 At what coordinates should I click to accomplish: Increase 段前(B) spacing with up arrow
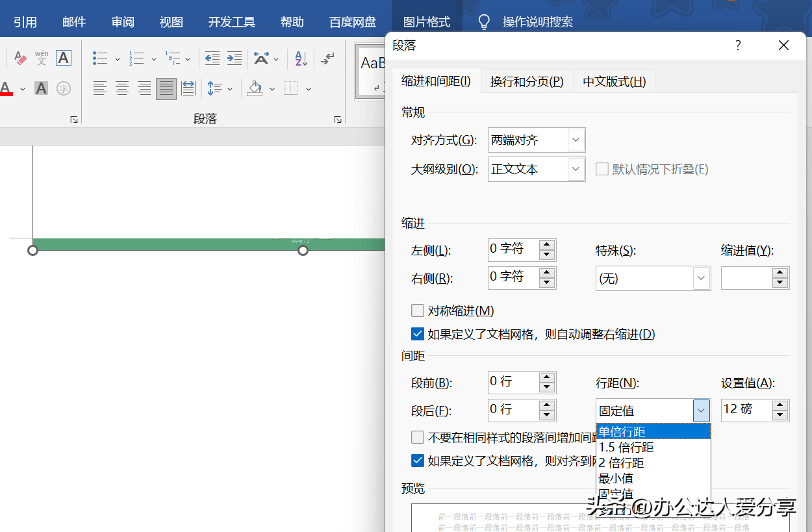pos(547,377)
